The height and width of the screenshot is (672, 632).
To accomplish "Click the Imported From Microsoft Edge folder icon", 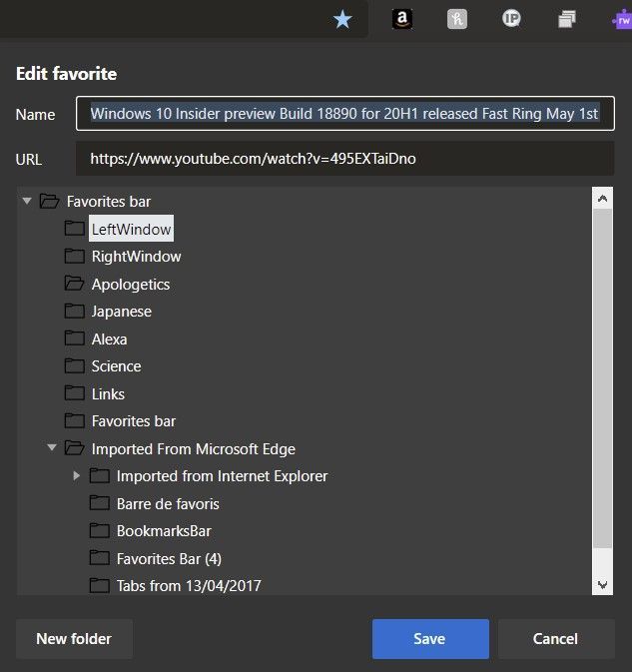I will tap(75, 448).
